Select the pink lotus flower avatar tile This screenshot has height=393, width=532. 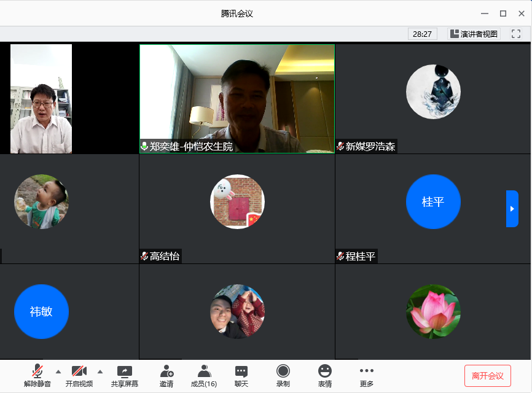tap(432, 311)
